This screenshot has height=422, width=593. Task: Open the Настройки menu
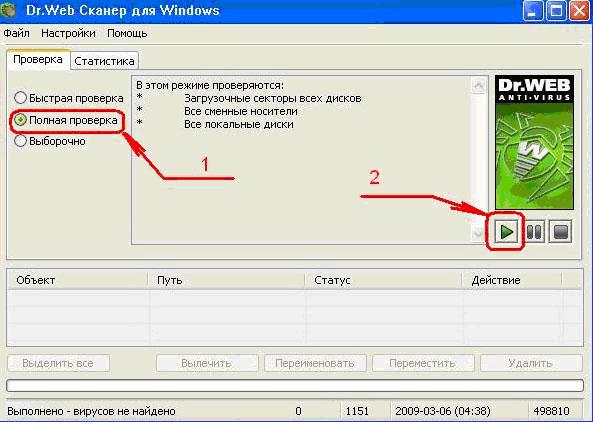(x=68, y=33)
